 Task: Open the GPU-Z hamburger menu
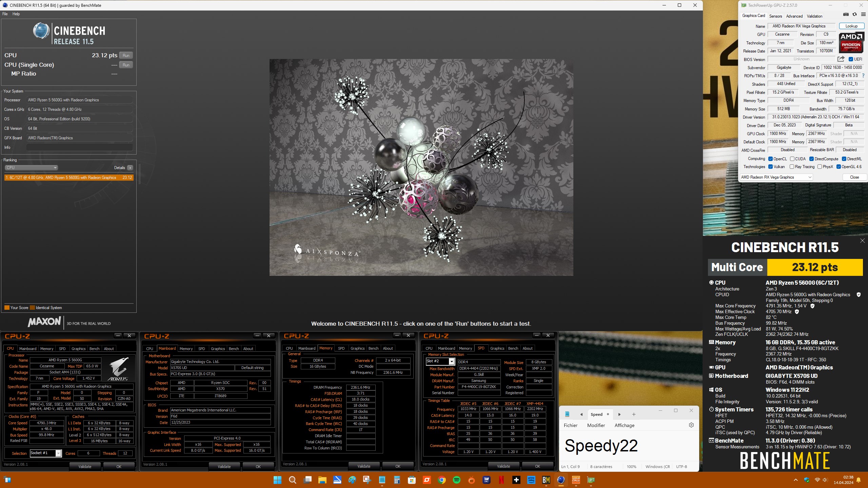point(863,14)
